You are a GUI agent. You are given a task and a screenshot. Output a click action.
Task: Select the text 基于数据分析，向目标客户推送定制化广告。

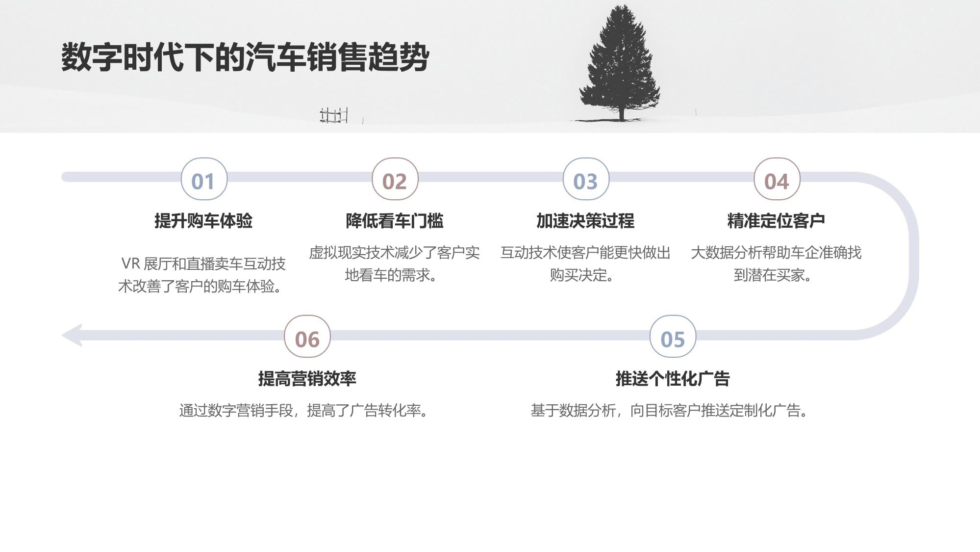pyautogui.click(x=671, y=410)
